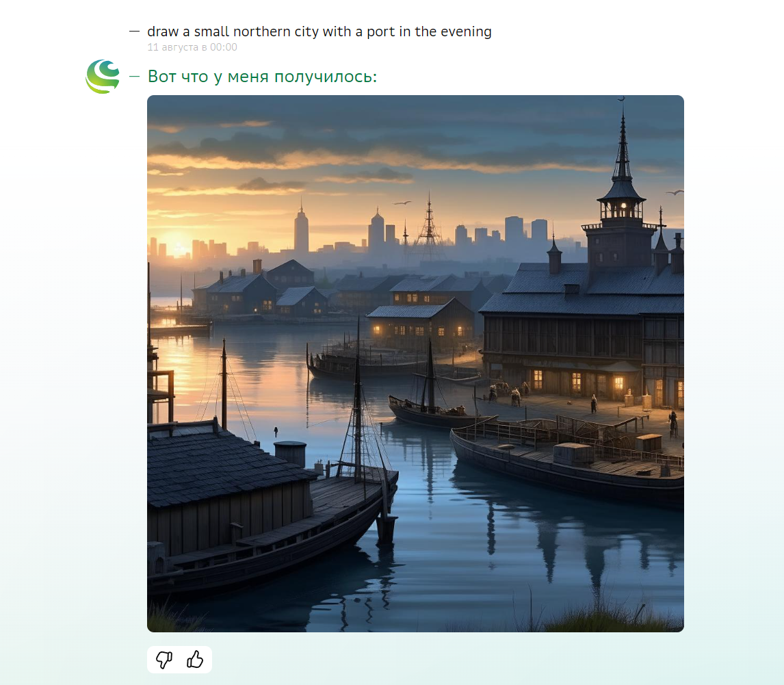Click the thumbs up icon
The width and height of the screenshot is (784, 685).
[x=195, y=660]
